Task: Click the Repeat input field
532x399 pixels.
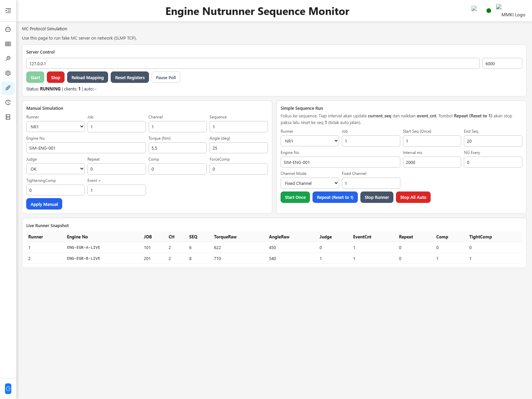Action: (116, 169)
